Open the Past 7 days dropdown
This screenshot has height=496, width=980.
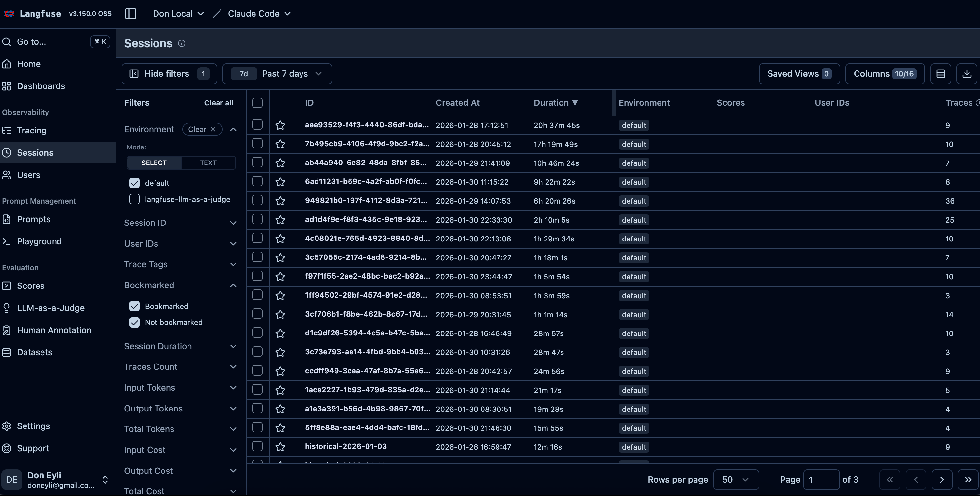(x=277, y=74)
